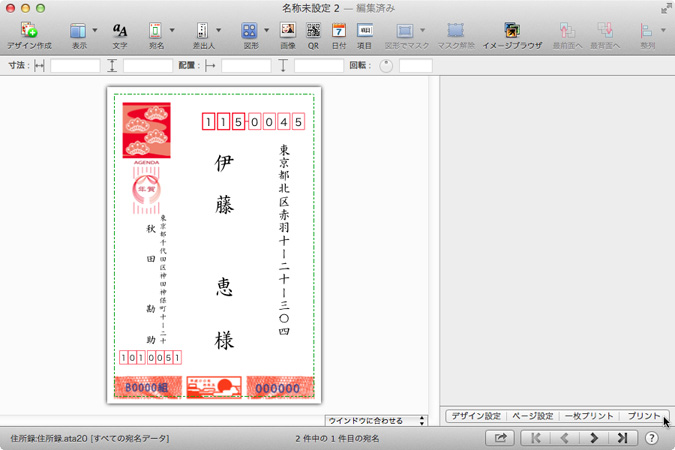
Task: Click the 画像 image icon
Action: [288, 32]
